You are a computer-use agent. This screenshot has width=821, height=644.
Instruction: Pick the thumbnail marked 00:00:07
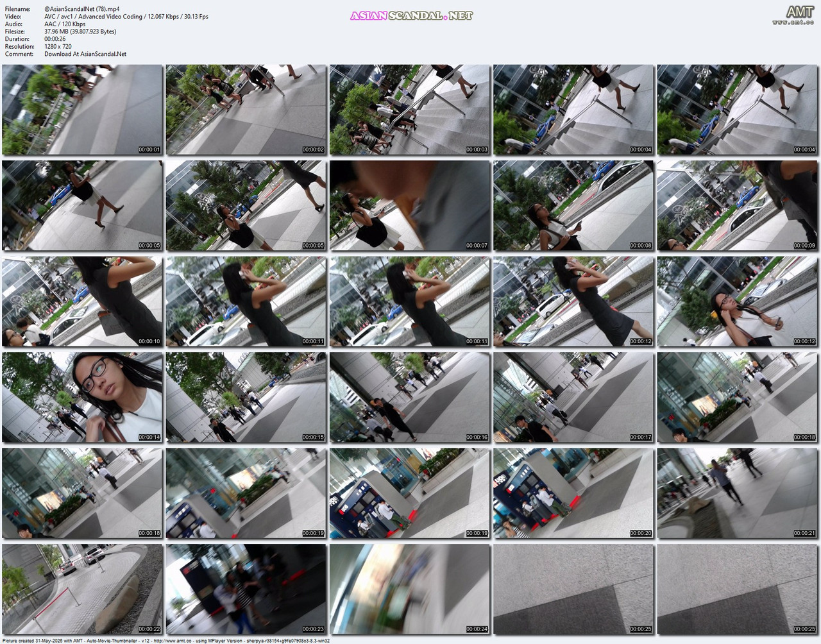pos(410,205)
